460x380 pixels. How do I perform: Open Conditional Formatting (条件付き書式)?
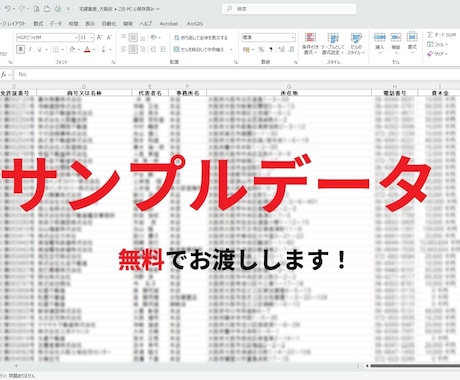tap(310, 43)
